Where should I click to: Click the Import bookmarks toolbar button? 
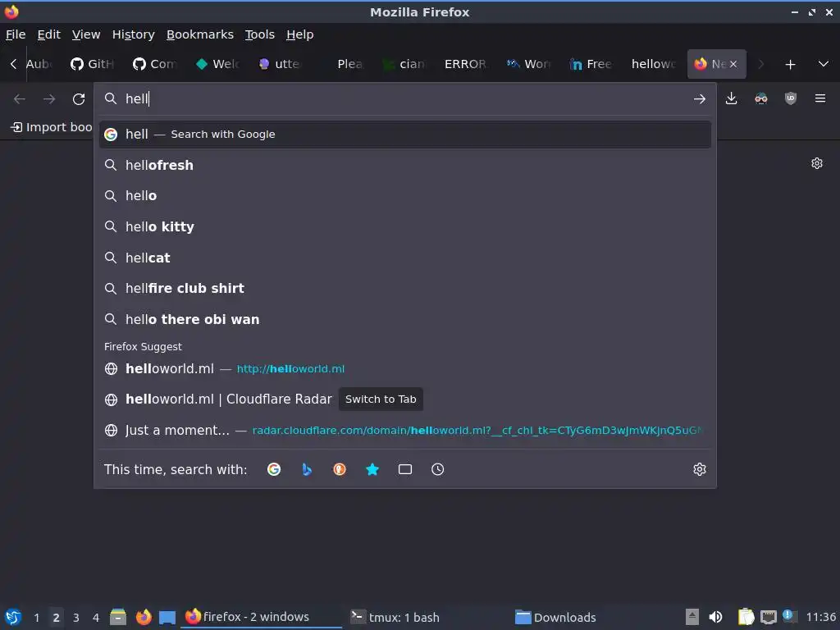tap(52, 127)
